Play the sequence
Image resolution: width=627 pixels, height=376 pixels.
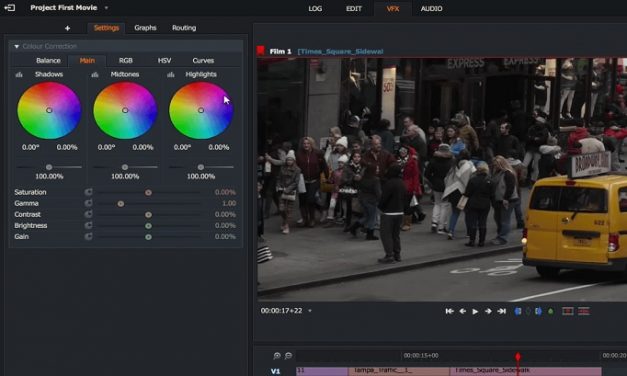pyautogui.click(x=475, y=311)
